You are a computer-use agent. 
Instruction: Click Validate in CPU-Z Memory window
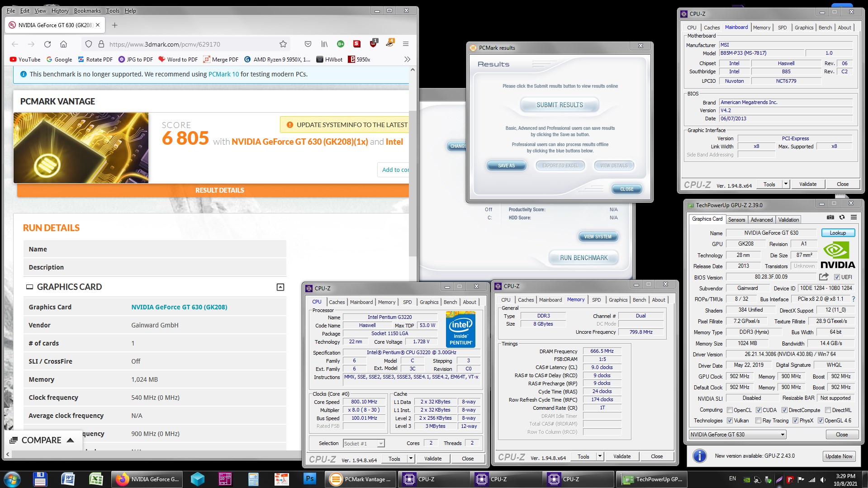coord(622,456)
